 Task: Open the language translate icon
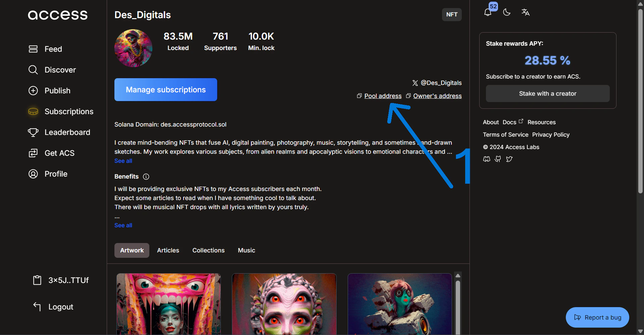point(526,12)
